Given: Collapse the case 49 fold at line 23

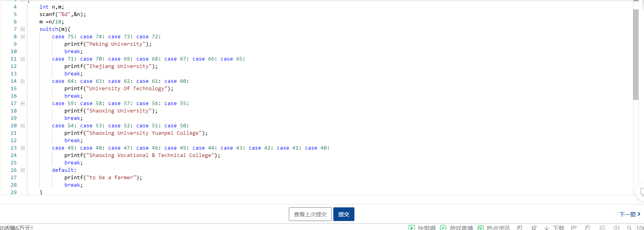Looking at the screenshot, I should (x=23, y=148).
